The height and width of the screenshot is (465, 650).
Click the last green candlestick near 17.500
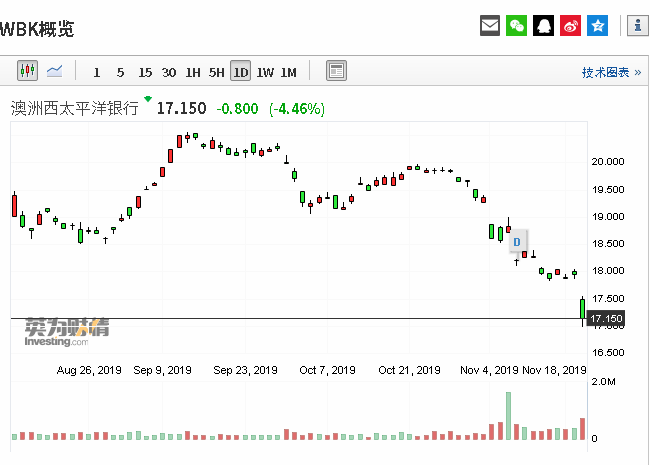click(582, 309)
